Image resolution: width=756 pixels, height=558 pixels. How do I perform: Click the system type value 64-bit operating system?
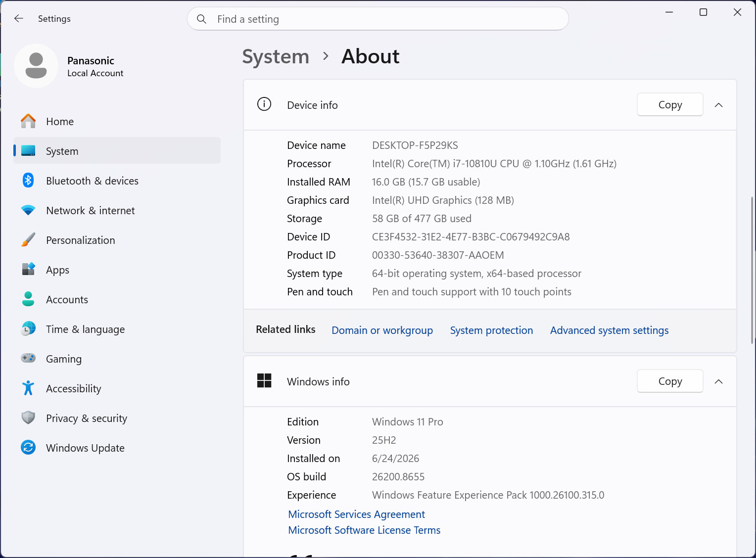pyautogui.click(x=476, y=273)
